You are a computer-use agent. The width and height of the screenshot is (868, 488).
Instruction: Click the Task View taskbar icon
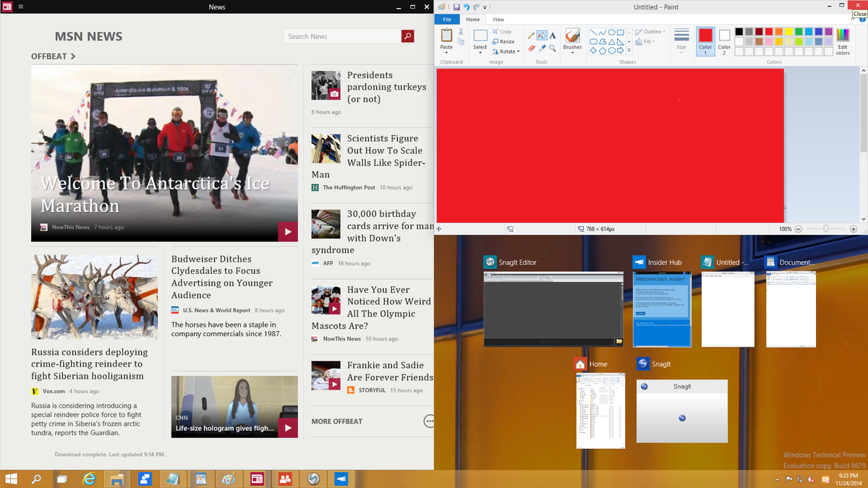click(x=62, y=479)
